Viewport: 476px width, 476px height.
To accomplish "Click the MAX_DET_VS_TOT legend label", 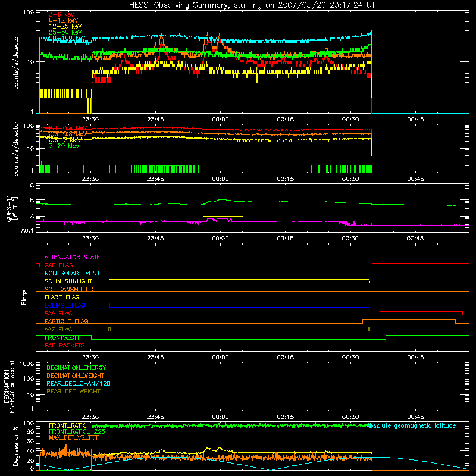I will coord(73,437).
